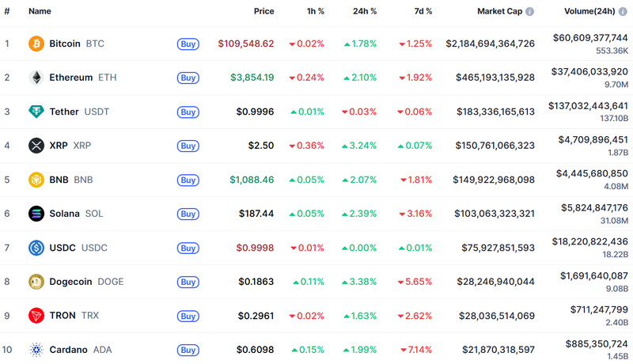Viewport: 633px width, 364px height.
Task: Open the Ethereum coin name link
Action: [x=70, y=78]
